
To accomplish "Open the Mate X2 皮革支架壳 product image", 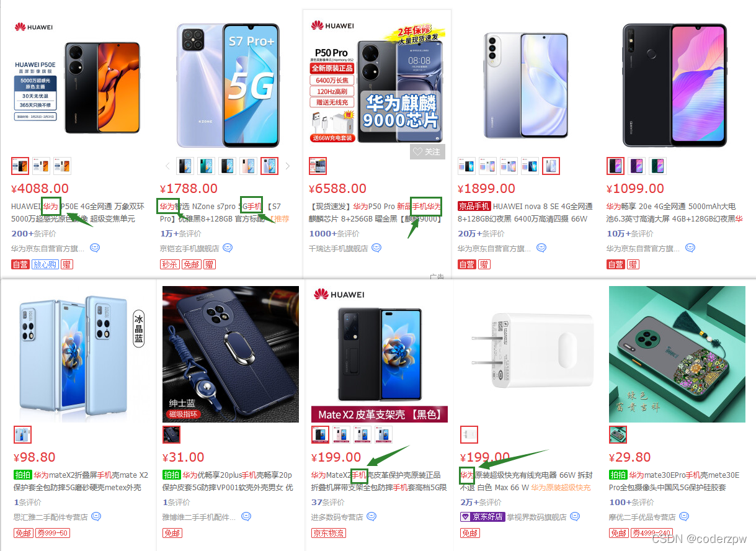I will tap(380, 354).
